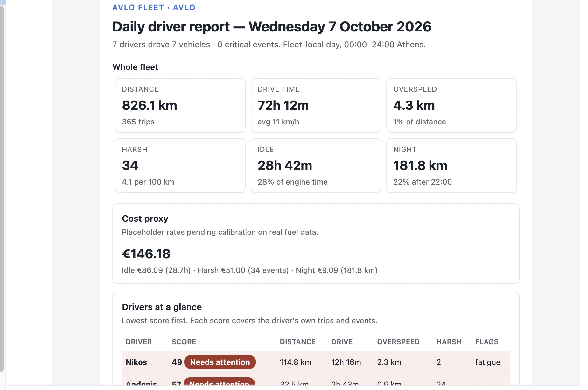Click the DISTANCE column header in drivers table
This screenshot has height=390, width=588.
click(x=298, y=342)
